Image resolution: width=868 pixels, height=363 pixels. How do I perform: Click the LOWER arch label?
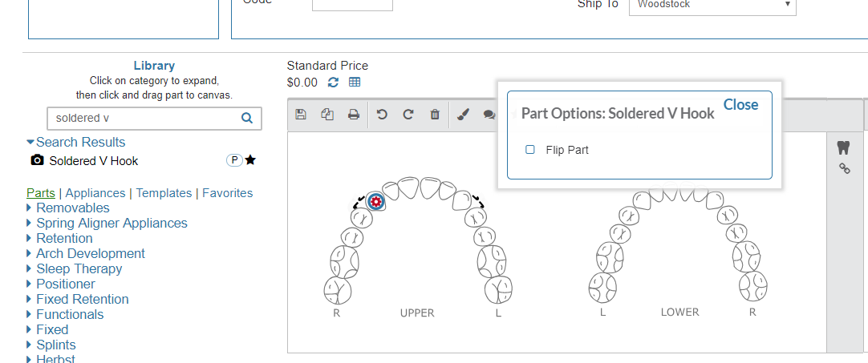click(679, 312)
